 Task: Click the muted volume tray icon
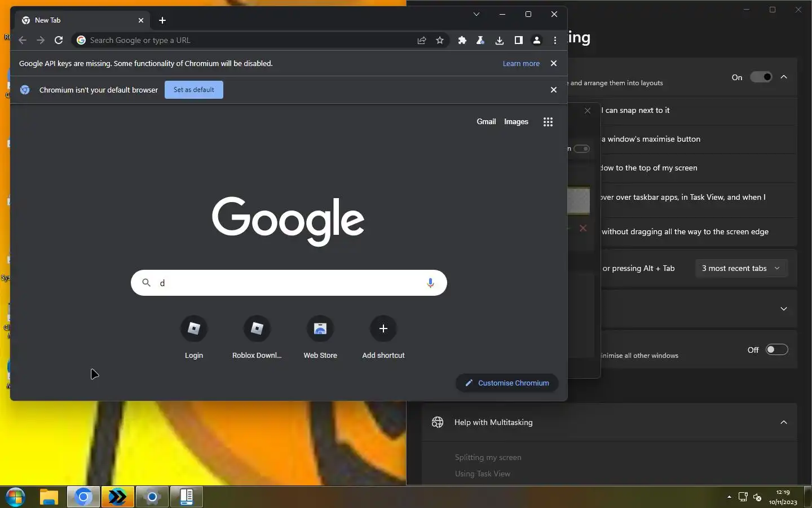click(757, 497)
